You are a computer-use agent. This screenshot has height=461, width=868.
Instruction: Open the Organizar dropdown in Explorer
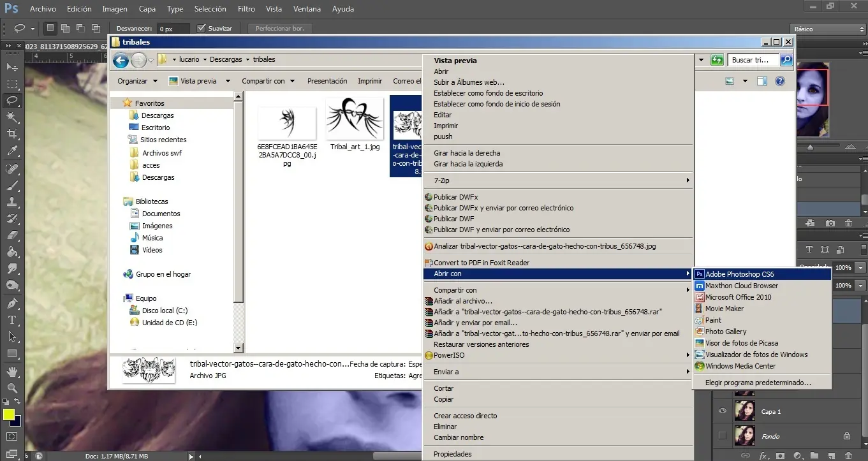tap(137, 81)
